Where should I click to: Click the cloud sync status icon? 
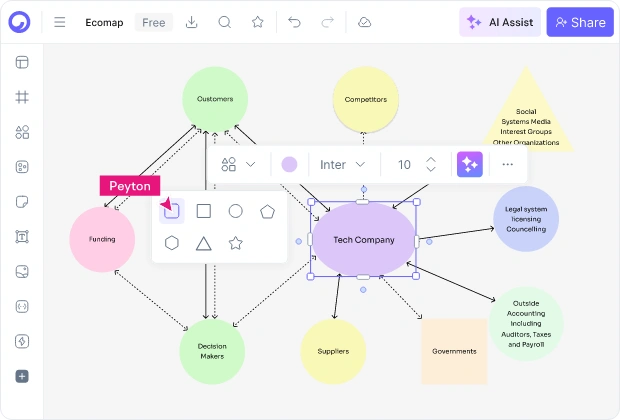click(364, 22)
